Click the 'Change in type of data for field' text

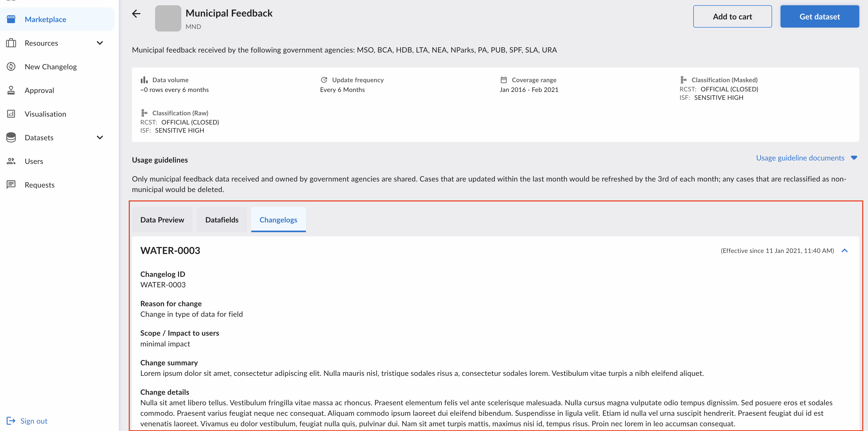click(191, 314)
